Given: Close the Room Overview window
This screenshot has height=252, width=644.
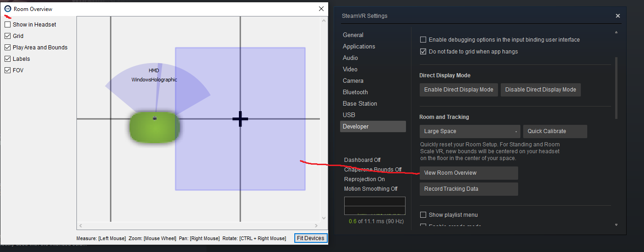Looking at the screenshot, I should pos(321,9).
